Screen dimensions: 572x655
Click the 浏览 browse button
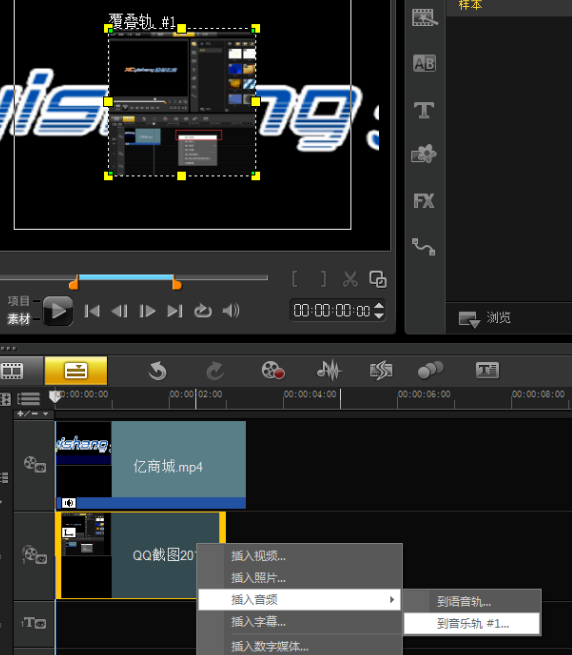(x=485, y=318)
